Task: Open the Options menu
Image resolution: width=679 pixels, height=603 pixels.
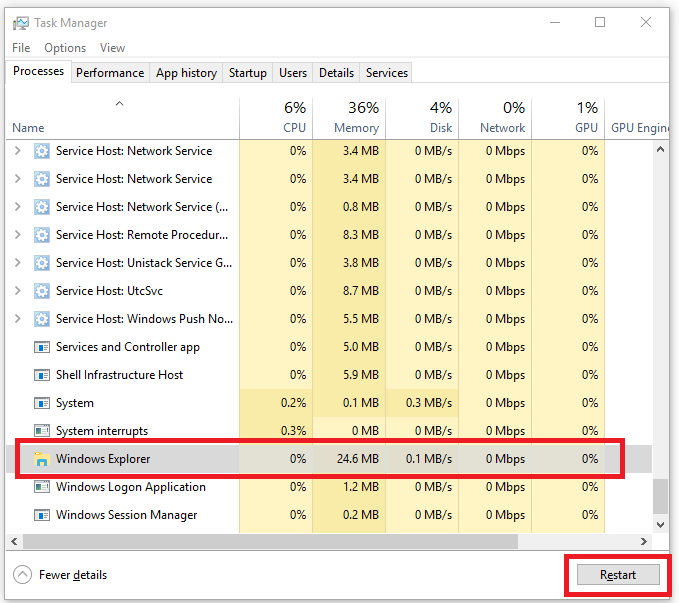Action: [65, 48]
